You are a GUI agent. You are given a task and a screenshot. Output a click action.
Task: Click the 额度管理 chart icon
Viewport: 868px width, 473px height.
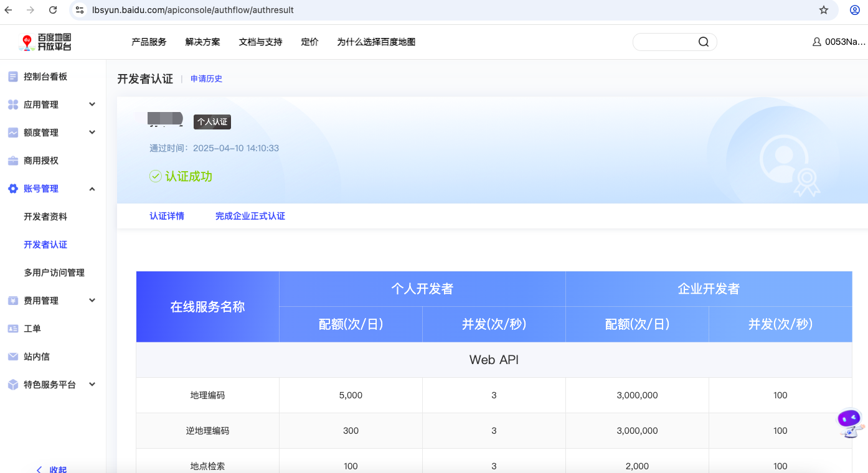pyautogui.click(x=12, y=133)
